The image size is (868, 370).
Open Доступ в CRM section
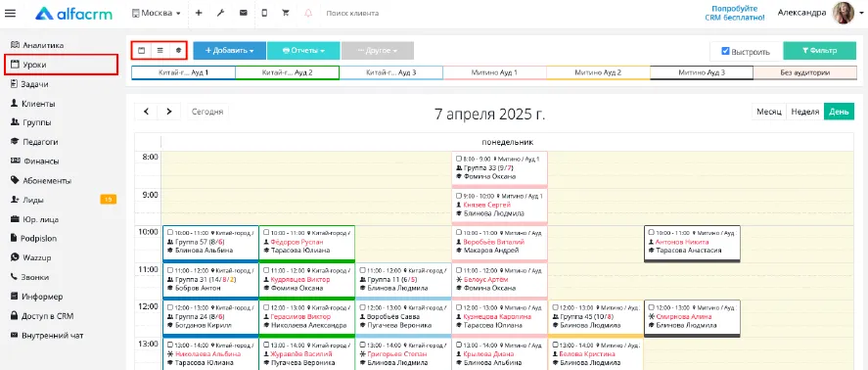tap(42, 316)
